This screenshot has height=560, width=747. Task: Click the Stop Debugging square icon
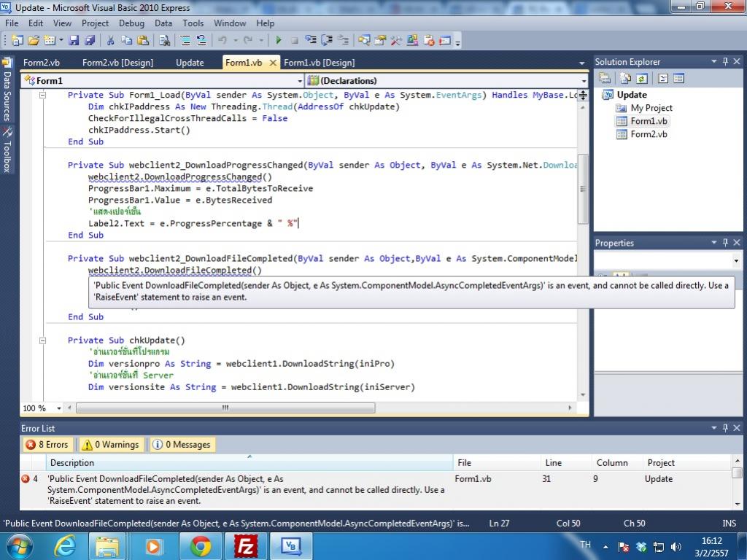[295, 41]
